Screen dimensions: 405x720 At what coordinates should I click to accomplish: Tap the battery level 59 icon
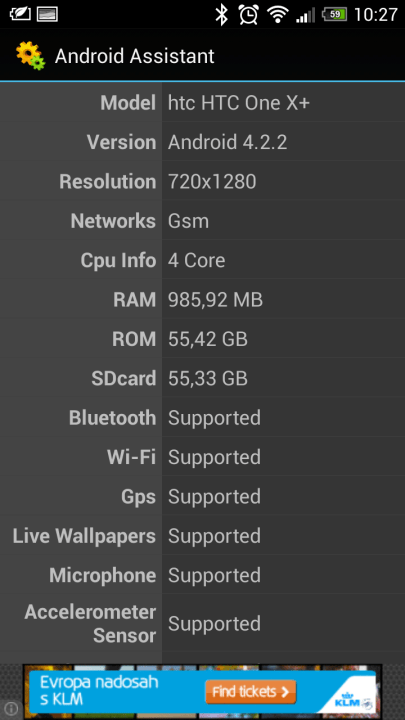click(334, 15)
